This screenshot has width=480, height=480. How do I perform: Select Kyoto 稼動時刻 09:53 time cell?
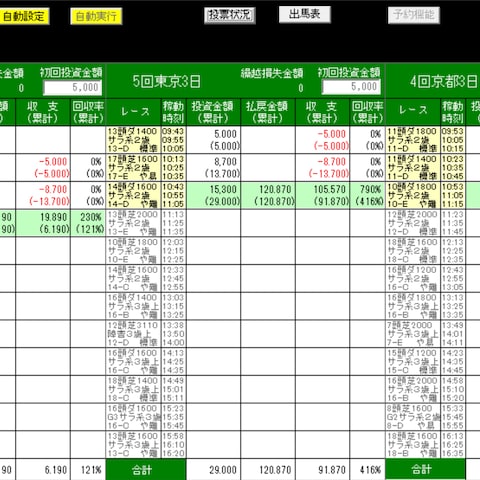coord(453,140)
